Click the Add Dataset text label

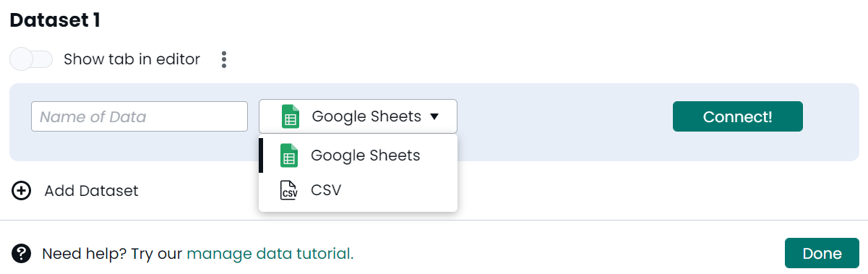91,191
